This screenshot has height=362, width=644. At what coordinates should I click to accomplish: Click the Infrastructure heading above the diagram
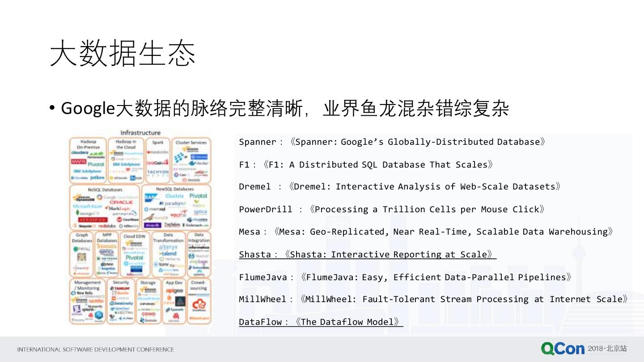coord(140,133)
